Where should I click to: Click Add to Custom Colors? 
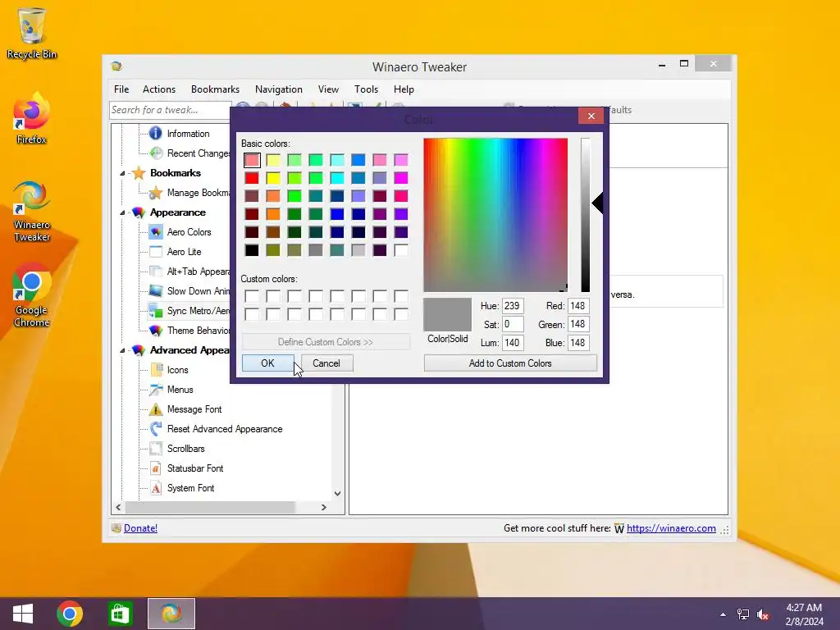pyautogui.click(x=510, y=363)
